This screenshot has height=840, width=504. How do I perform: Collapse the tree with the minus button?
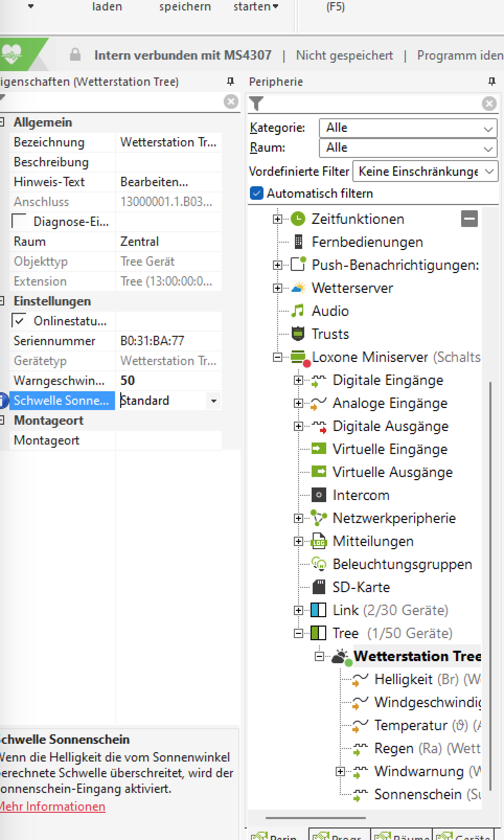coord(469,219)
